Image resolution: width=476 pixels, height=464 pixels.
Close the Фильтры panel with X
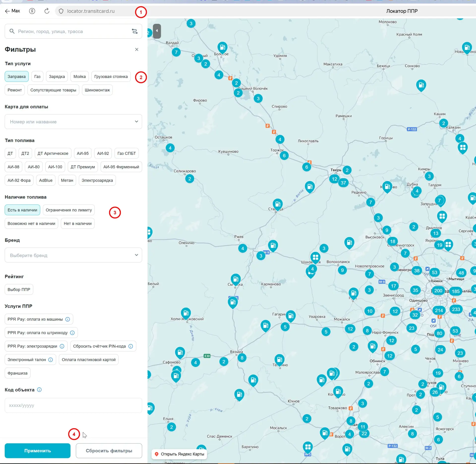[x=137, y=49]
